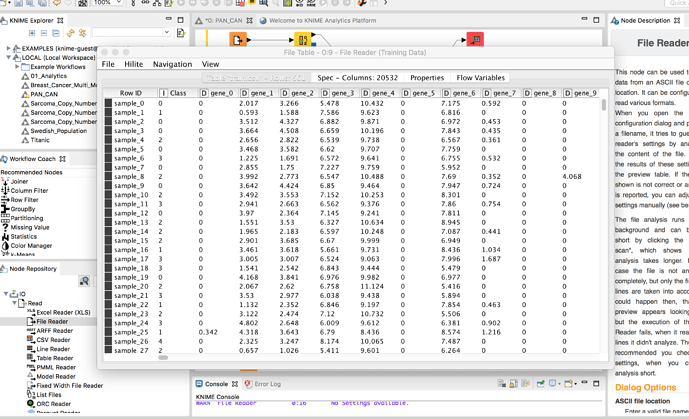Click the gene_9 column header
This screenshot has height=419, width=689.
(x=581, y=93)
